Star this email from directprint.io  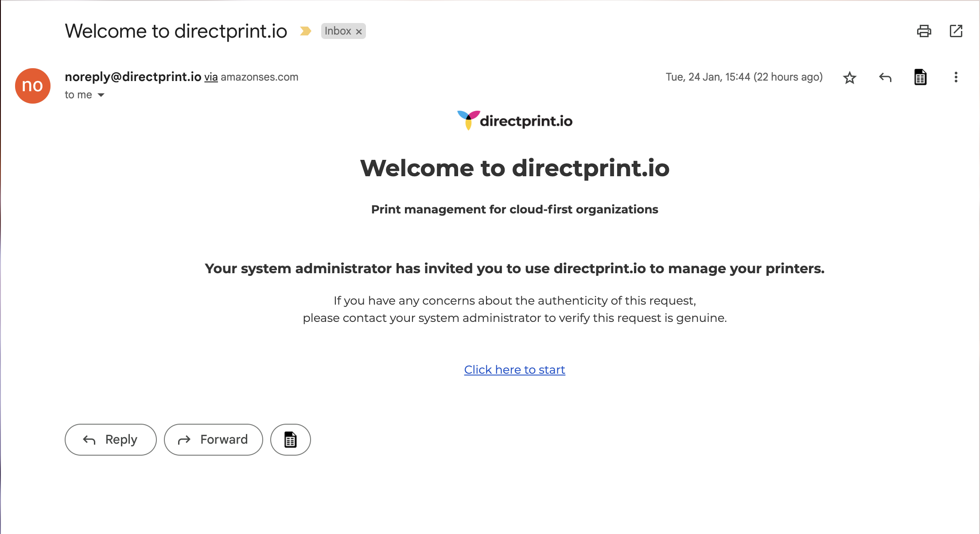[x=849, y=78]
